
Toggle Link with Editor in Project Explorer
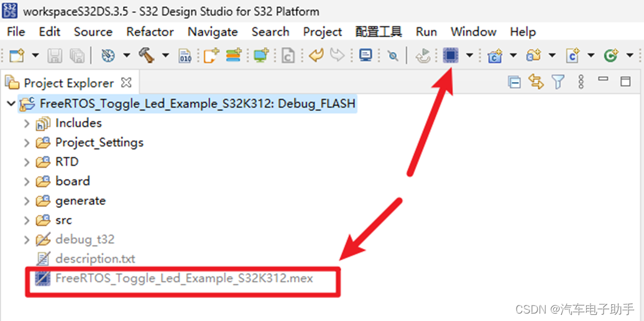536,82
